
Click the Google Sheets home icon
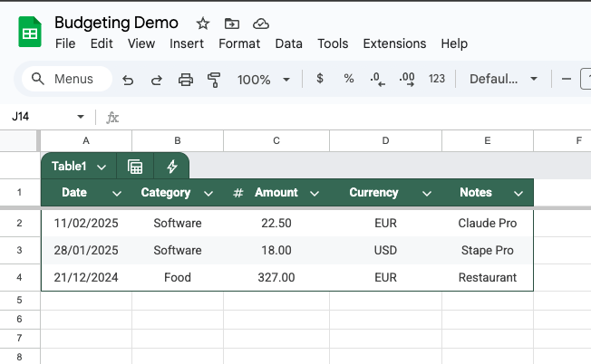(x=30, y=32)
